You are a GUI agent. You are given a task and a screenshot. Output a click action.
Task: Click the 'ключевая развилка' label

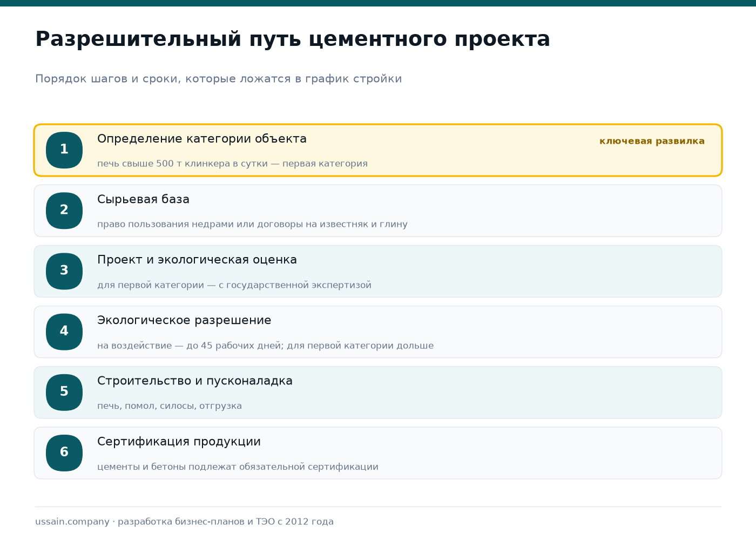tap(652, 141)
